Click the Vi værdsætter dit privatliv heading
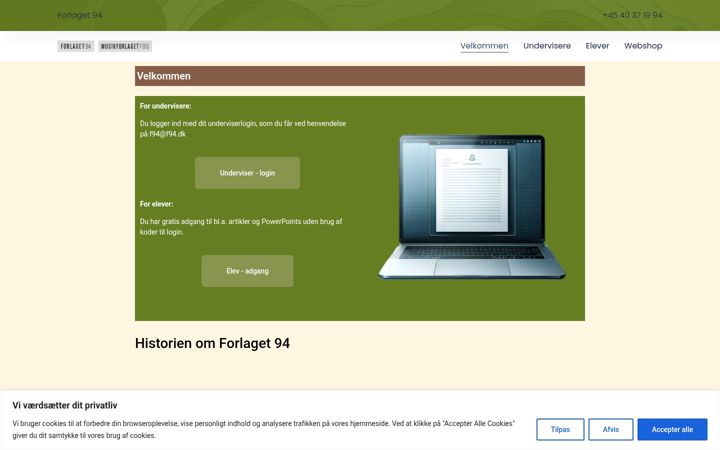This screenshot has width=720, height=450. click(x=65, y=405)
